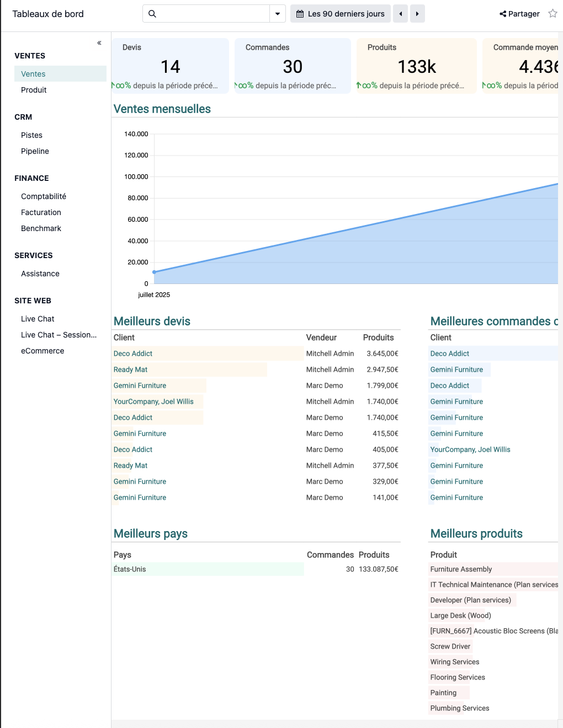Open the Comptabilité dashboard
This screenshot has width=563, height=728.
44,196
